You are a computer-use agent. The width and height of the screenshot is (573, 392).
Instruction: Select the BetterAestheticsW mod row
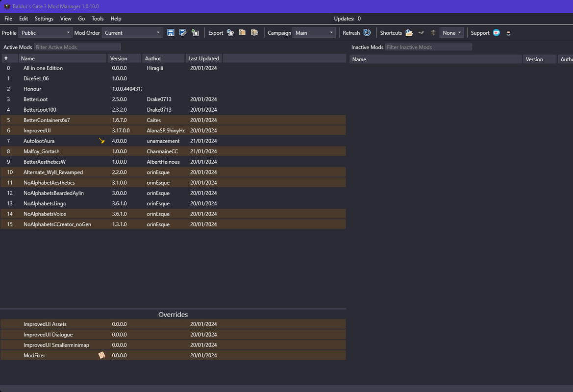pyautogui.click(x=173, y=162)
